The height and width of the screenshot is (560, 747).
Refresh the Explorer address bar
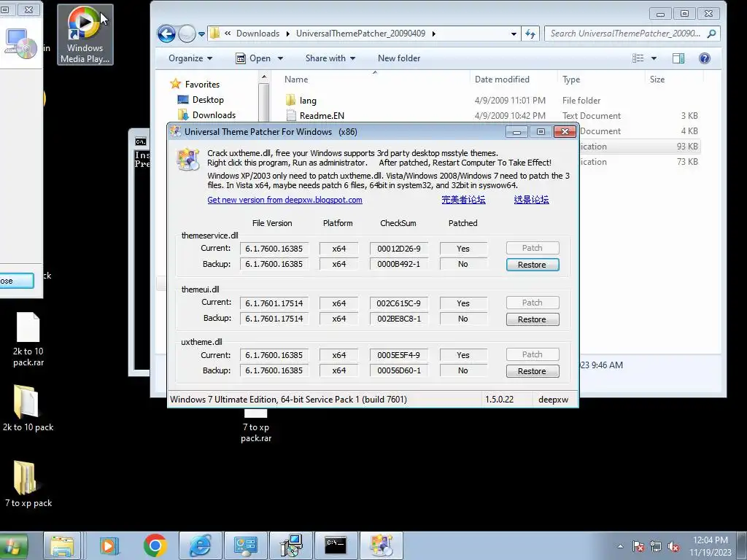(x=530, y=34)
